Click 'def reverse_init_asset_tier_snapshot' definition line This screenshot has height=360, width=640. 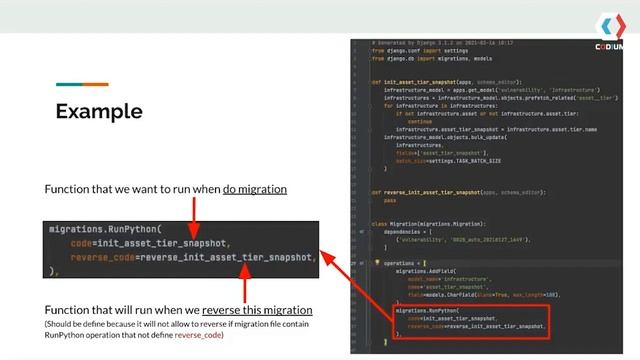(x=459, y=192)
